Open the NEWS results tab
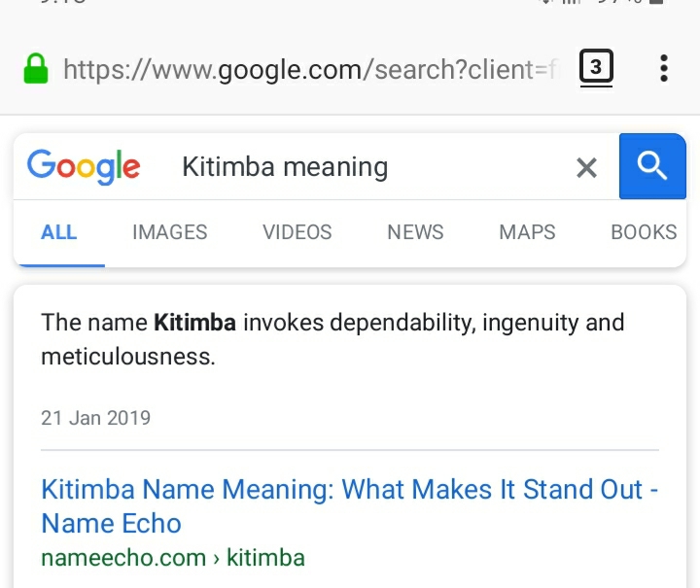This screenshot has height=588, width=700. [x=415, y=232]
